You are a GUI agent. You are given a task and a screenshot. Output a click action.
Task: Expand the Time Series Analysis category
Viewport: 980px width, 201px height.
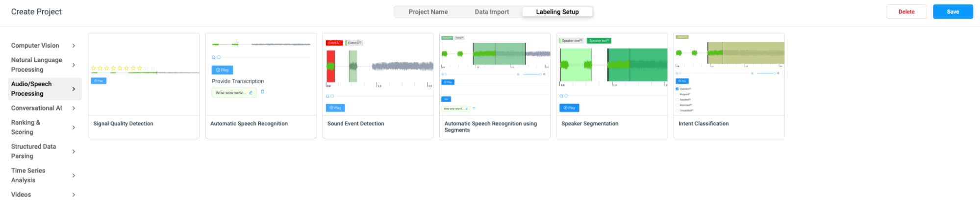pyautogui.click(x=42, y=176)
